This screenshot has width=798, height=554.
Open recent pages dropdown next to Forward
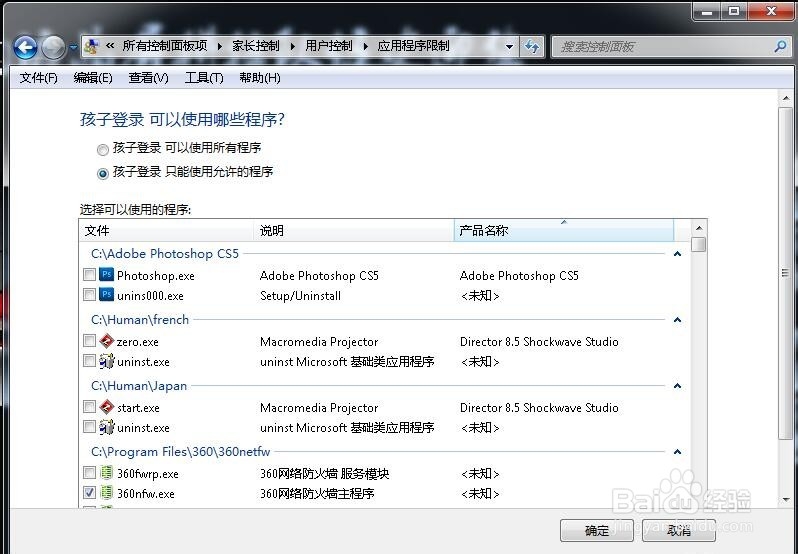pos(73,47)
